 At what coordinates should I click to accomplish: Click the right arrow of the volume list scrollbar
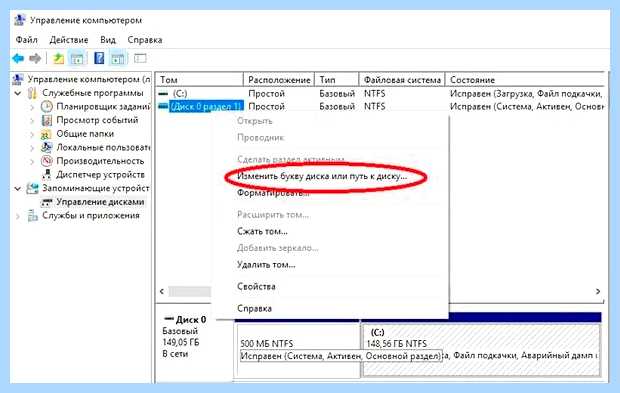(598, 291)
